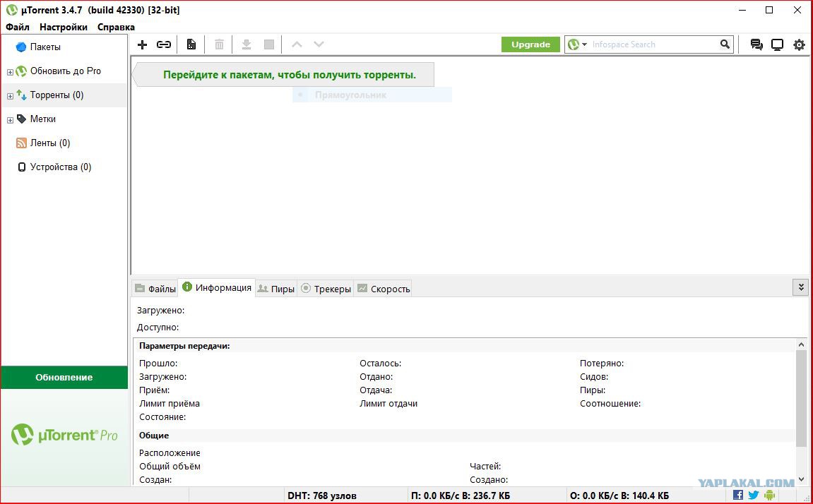
Task: Click the µTorrent Pro logo banner
Action: pyautogui.click(x=64, y=435)
